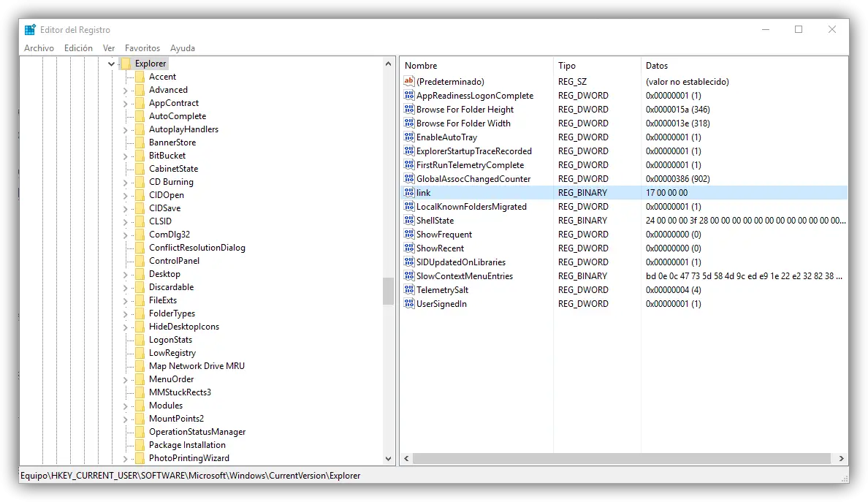Click the icon next to Browse For Folder Height

(x=409, y=109)
